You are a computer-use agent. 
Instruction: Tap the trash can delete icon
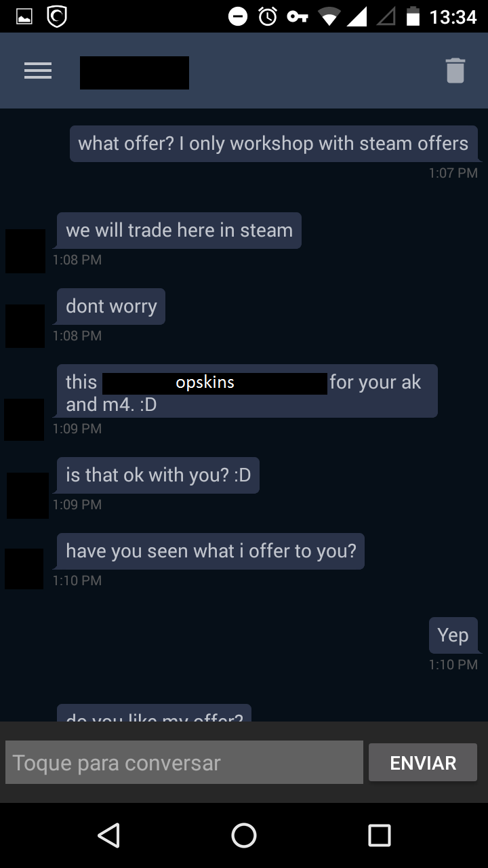coord(455,71)
